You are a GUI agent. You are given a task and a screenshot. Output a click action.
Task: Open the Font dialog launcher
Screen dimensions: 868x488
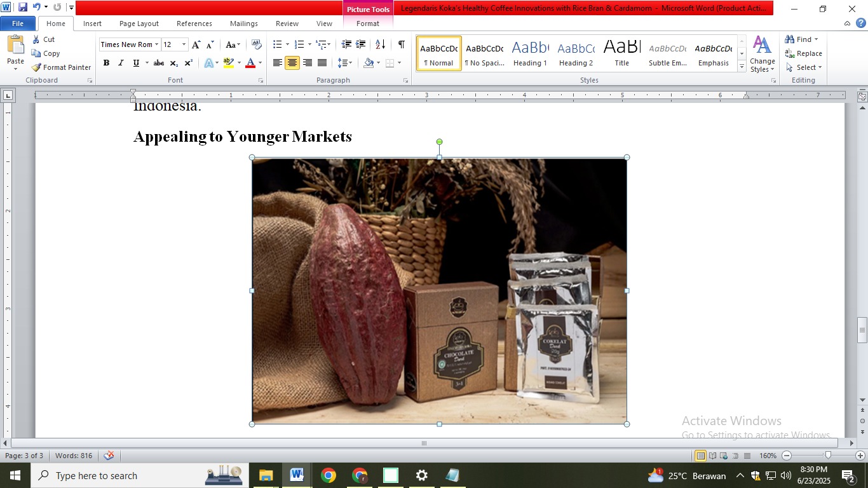tap(261, 81)
